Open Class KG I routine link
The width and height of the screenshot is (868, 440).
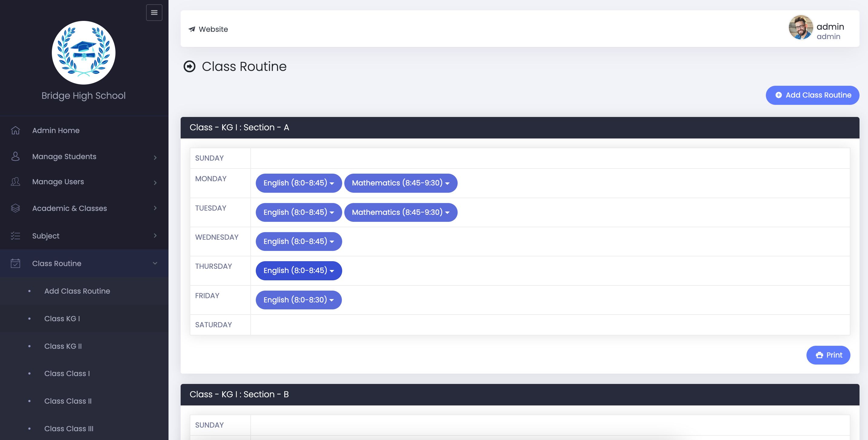click(x=62, y=319)
